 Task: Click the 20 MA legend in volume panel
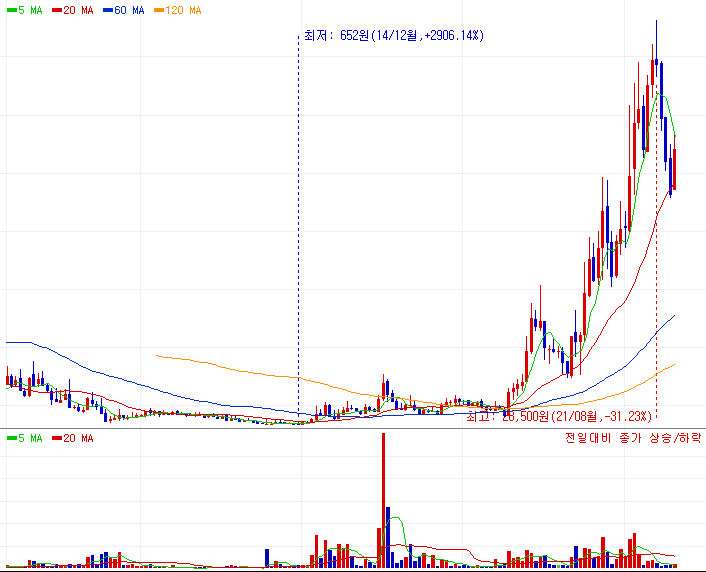click(x=72, y=438)
